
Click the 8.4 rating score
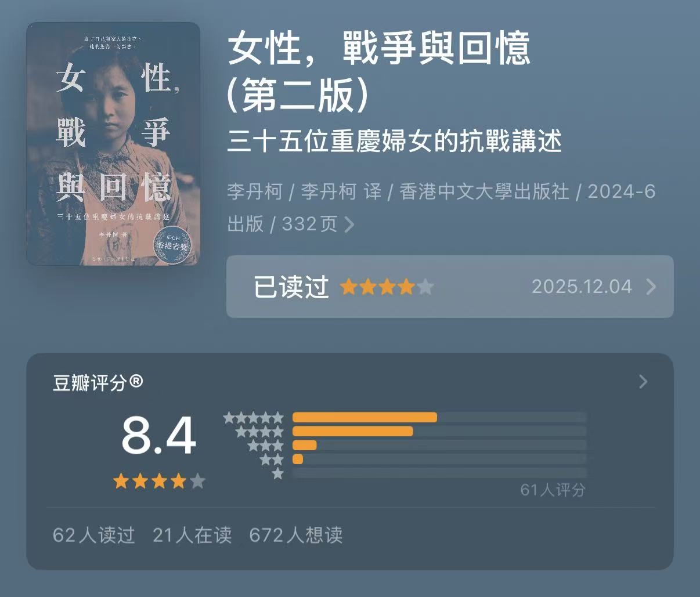[x=158, y=436]
